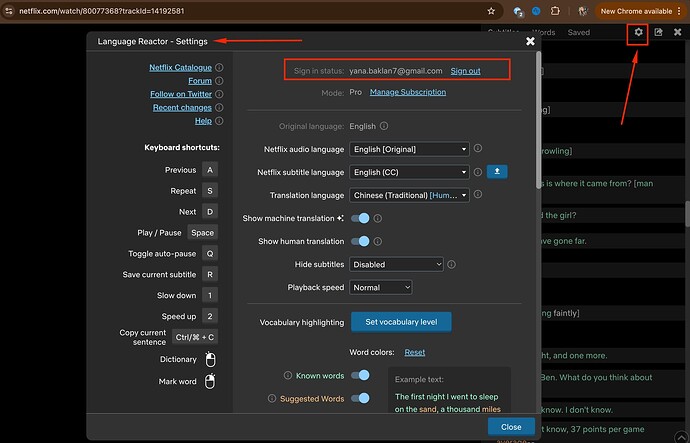Toggle Known words highlighting off
The height and width of the screenshot is (443, 690).
360,376
